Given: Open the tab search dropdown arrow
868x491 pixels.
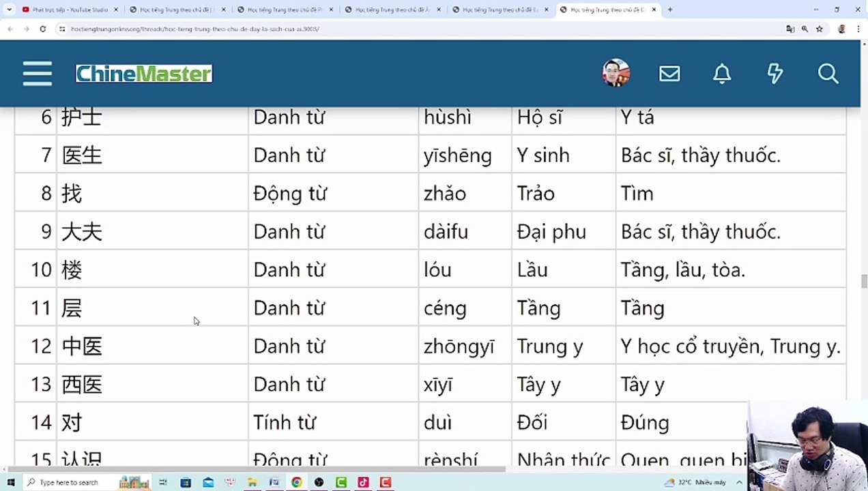Looking at the screenshot, I should point(10,10).
